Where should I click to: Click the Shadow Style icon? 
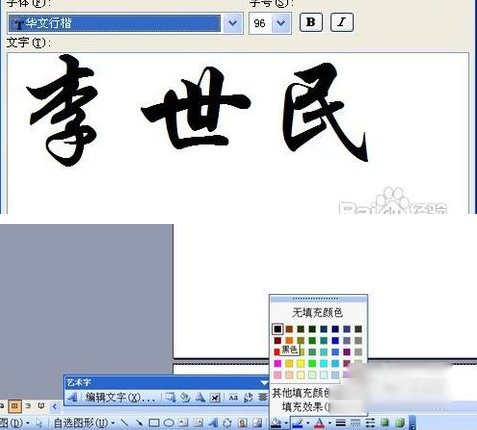click(385, 423)
